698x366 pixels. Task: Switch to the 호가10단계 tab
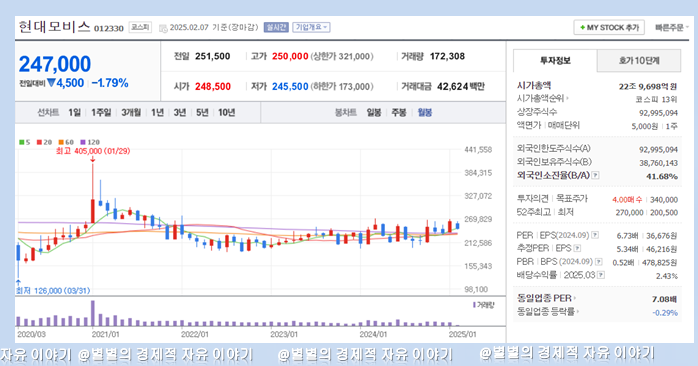(x=639, y=61)
